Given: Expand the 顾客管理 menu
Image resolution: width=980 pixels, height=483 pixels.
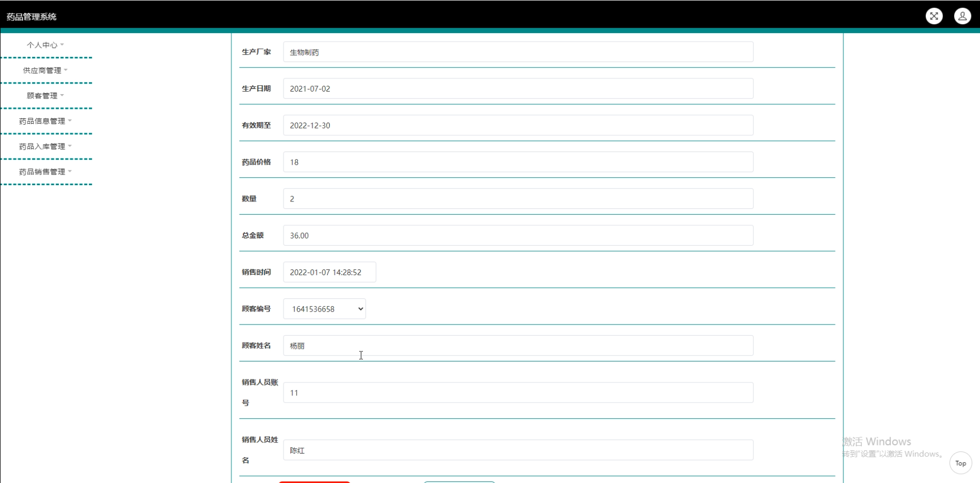Looking at the screenshot, I should coord(46,95).
